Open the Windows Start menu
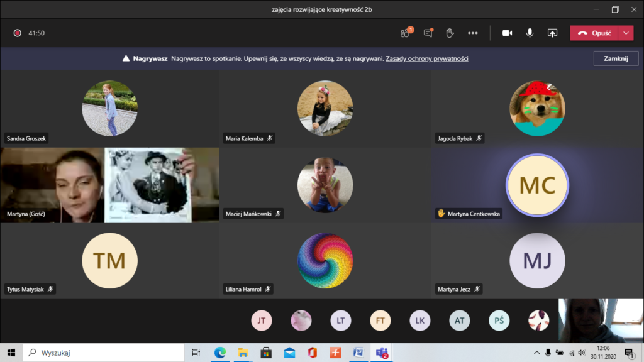This screenshot has width=644, height=362. 11,353
